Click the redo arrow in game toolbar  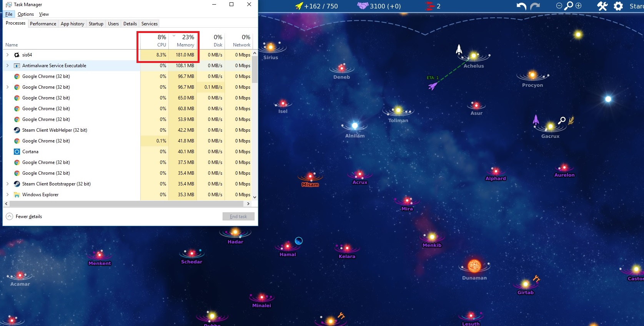pyautogui.click(x=535, y=6)
